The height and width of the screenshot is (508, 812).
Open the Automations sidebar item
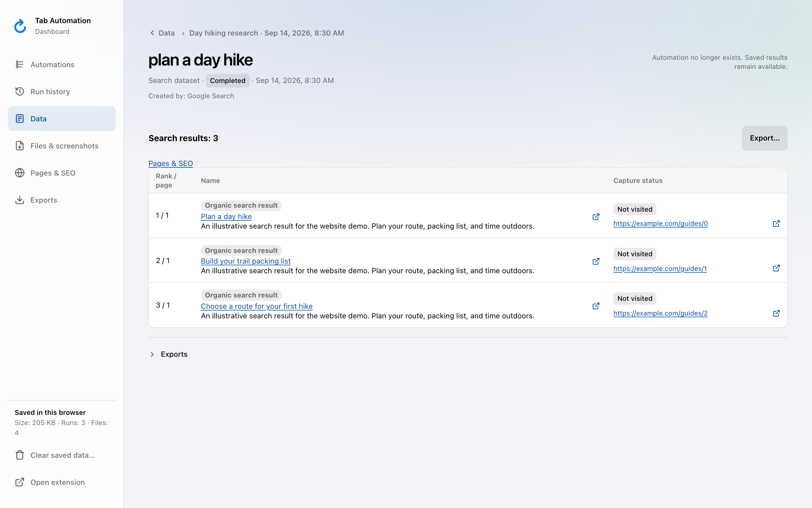(x=62, y=65)
